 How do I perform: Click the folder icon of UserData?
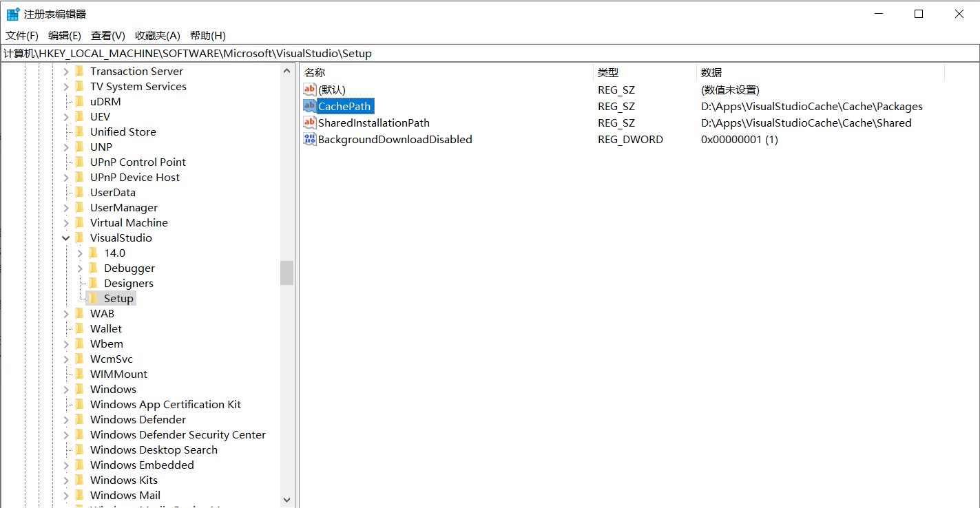click(79, 192)
